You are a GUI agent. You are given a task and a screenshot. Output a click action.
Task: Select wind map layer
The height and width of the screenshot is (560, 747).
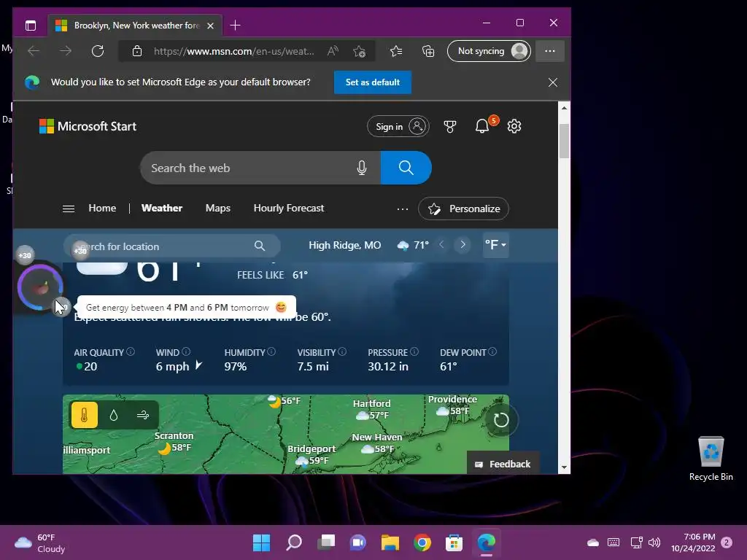point(142,415)
